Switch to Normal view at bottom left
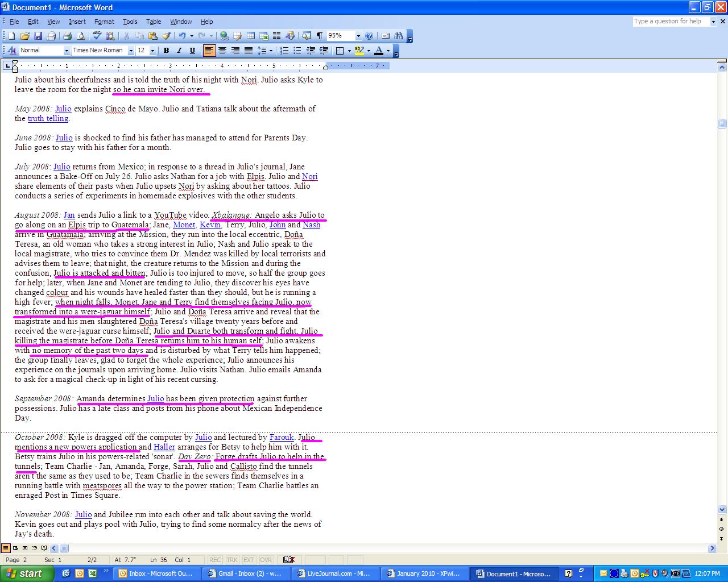 (6, 548)
